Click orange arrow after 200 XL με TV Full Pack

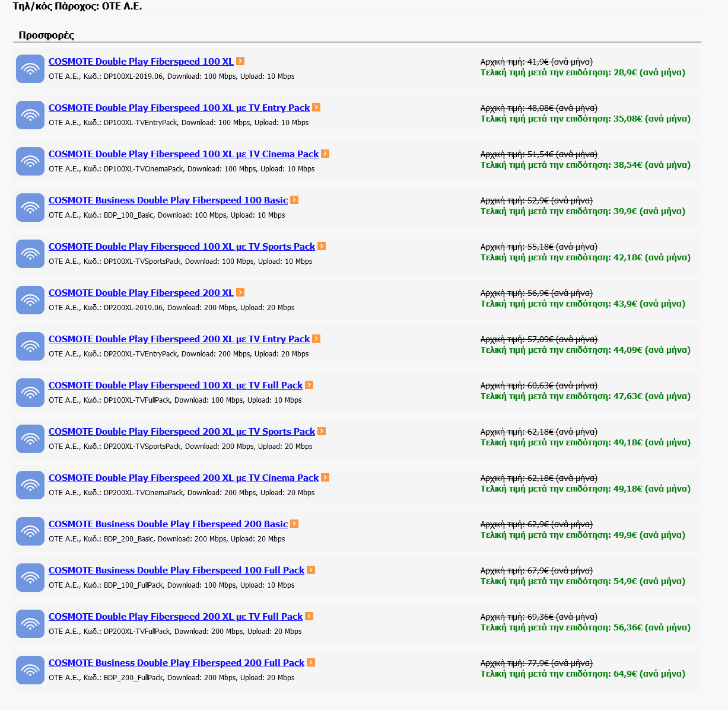[309, 616]
